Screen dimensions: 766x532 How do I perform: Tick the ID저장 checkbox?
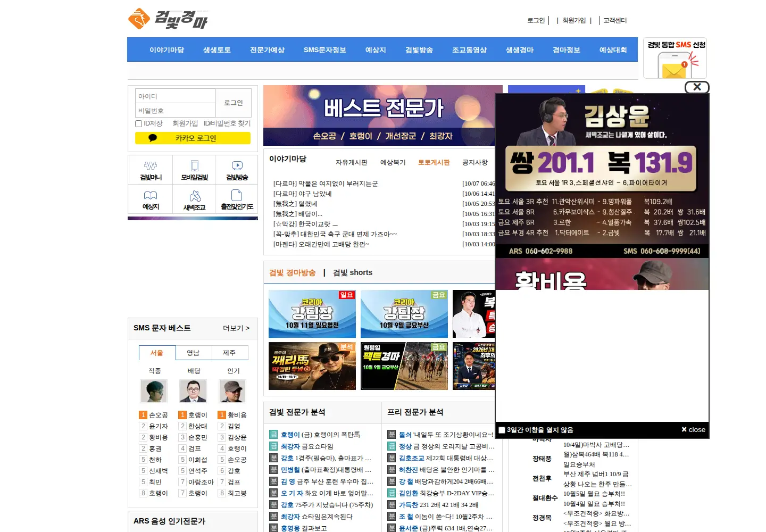tap(139, 123)
